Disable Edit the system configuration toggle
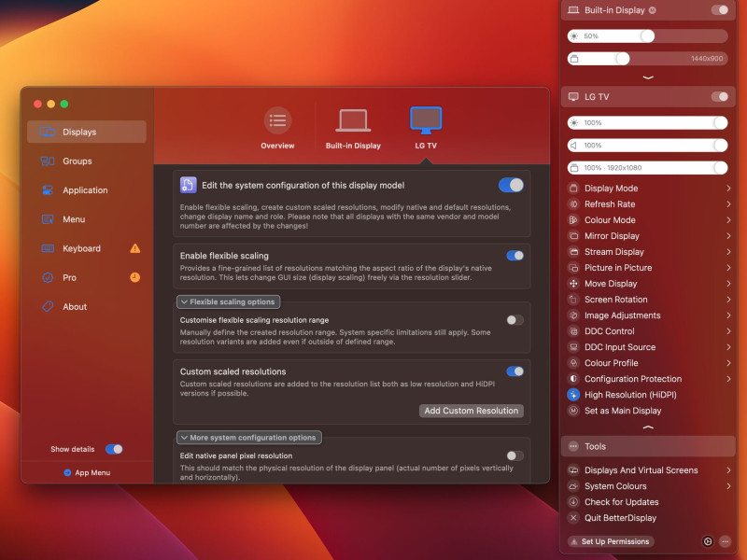The image size is (747, 560). pos(511,185)
